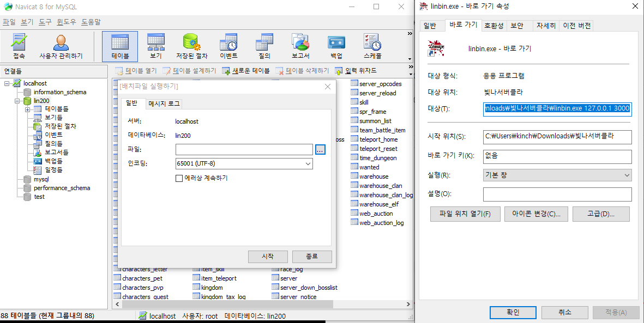Collapse the lin200 database node
Screen dimensions: 644x323
tap(17, 101)
